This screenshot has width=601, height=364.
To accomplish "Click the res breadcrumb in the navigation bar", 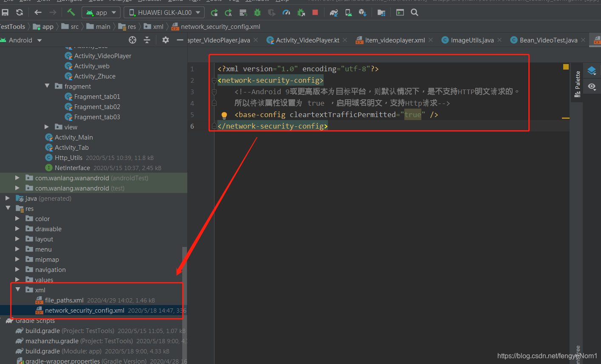I will (132, 26).
